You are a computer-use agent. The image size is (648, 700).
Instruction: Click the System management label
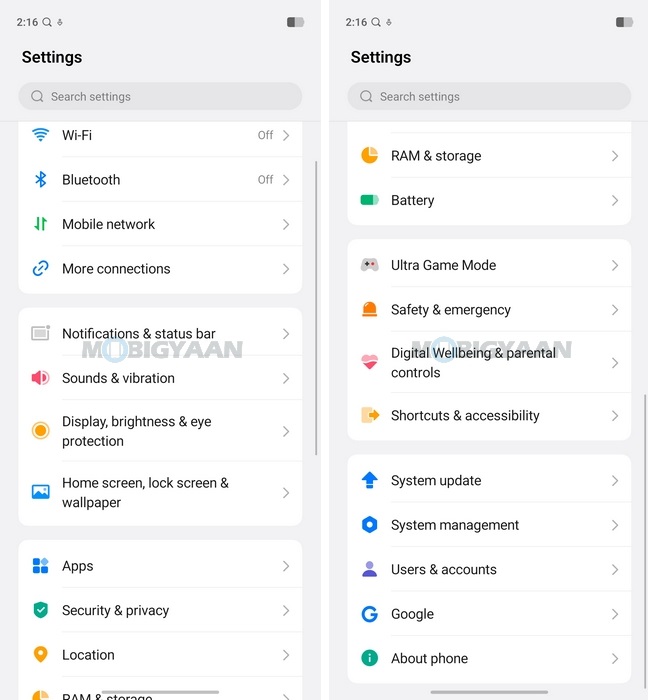(x=455, y=525)
